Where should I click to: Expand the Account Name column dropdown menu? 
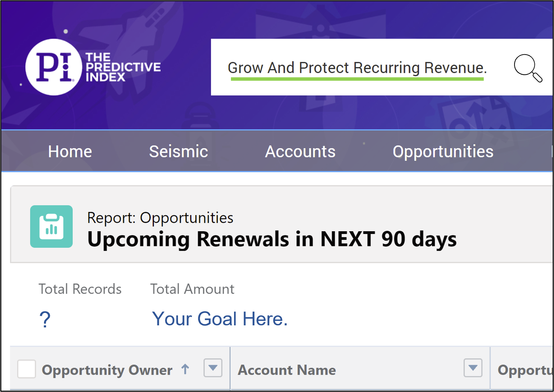tap(473, 368)
